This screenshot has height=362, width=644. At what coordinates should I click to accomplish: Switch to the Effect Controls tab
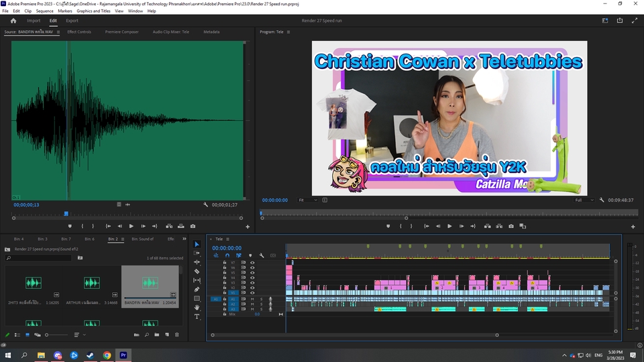79,32
